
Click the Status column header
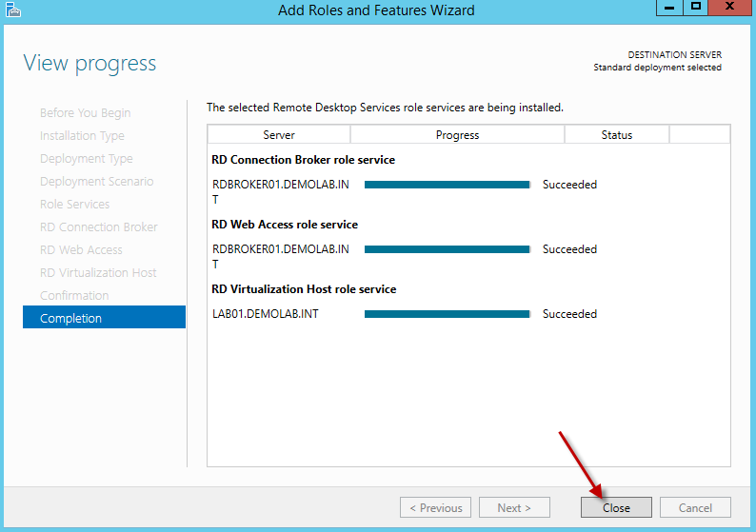[x=617, y=135]
